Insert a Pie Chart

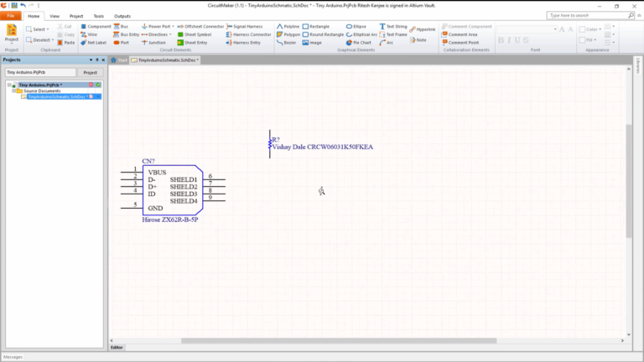pos(359,43)
